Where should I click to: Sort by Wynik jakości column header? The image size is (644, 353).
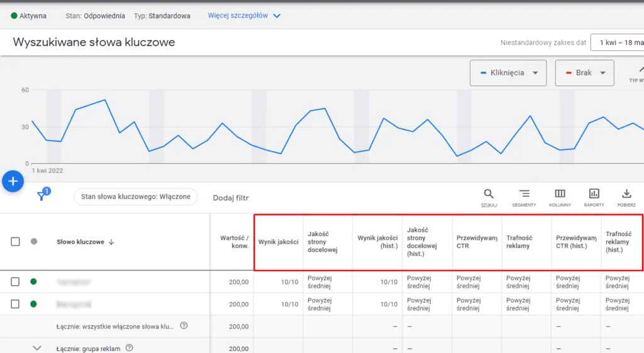tap(278, 242)
